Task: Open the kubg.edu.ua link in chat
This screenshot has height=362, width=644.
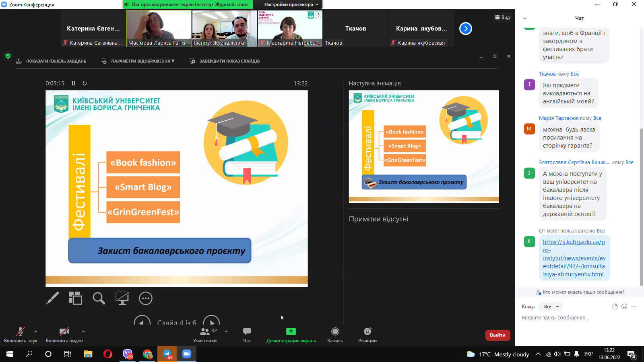Action: click(574, 258)
